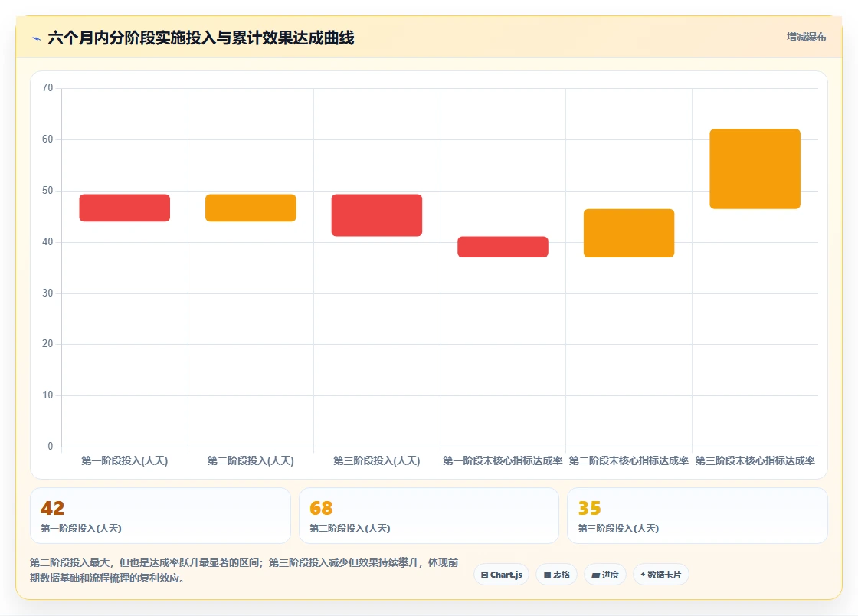Open the card showing value 42
The height and width of the screenshot is (616, 858).
click(x=160, y=516)
